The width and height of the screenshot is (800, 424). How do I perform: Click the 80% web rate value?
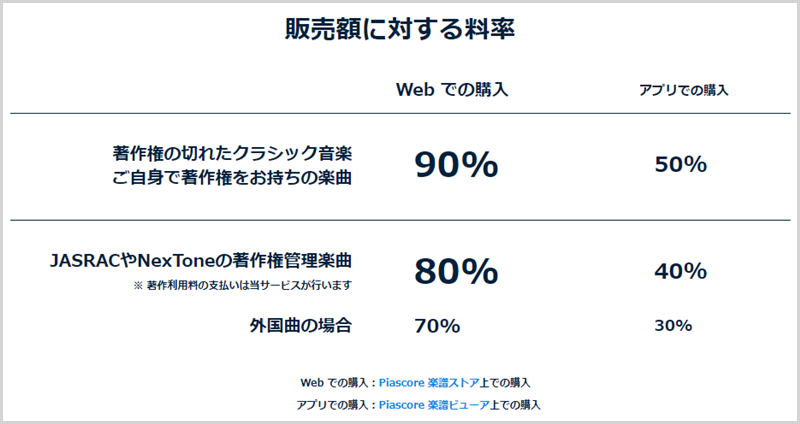[456, 271]
